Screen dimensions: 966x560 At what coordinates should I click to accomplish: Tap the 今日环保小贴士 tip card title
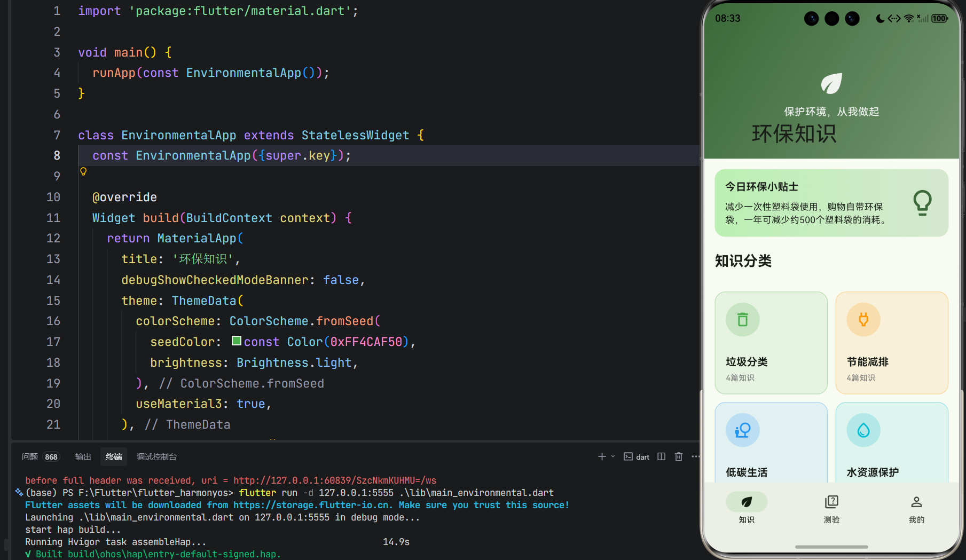(x=761, y=187)
